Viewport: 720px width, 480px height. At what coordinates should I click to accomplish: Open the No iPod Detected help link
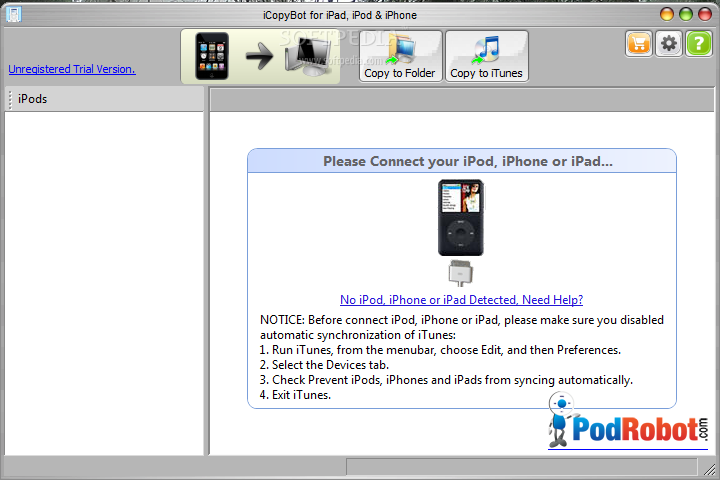pyautogui.click(x=461, y=300)
